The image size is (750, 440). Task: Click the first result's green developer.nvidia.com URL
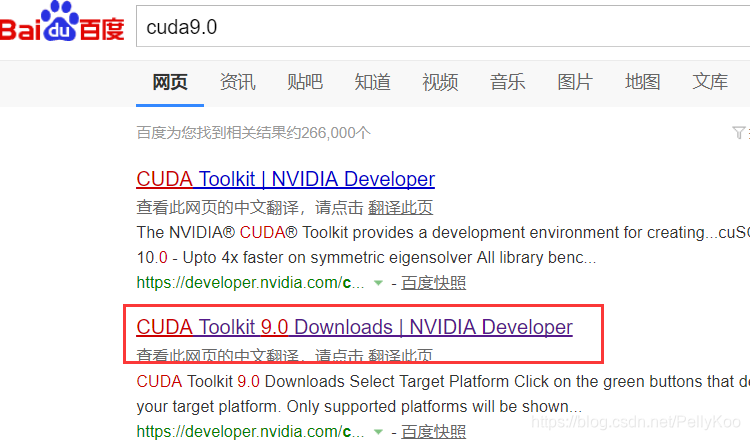(250, 283)
